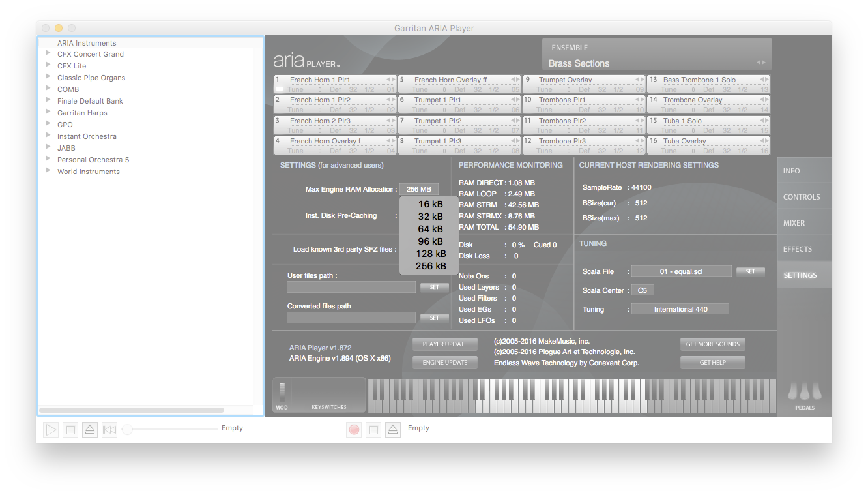Choose 32 kB from pre-caching menu
Screen dimensions: 868x495
430,217
